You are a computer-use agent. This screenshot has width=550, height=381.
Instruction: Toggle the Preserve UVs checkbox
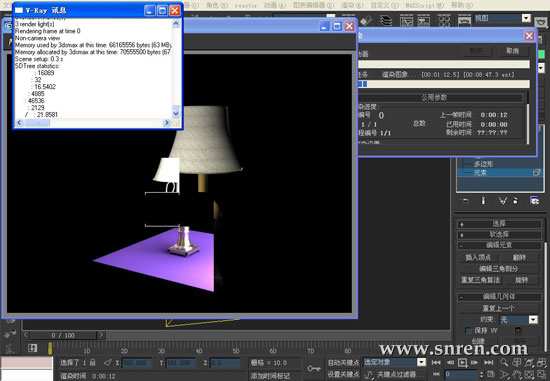[x=469, y=330]
